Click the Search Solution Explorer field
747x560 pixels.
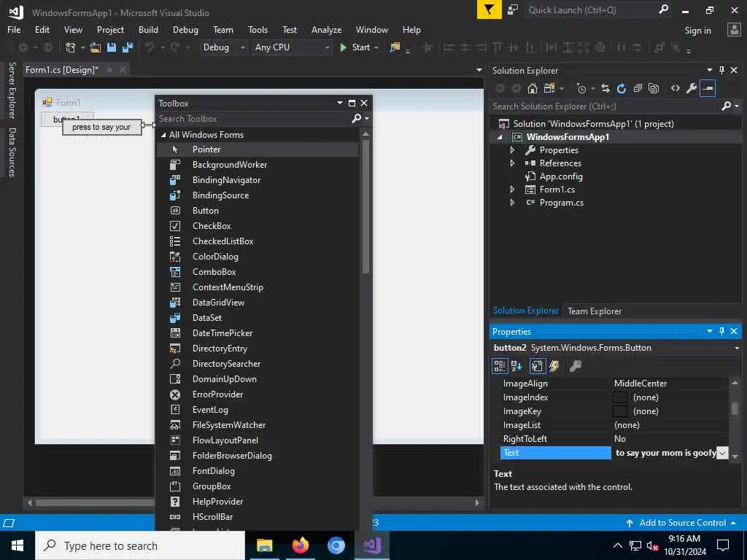pyautogui.click(x=606, y=106)
